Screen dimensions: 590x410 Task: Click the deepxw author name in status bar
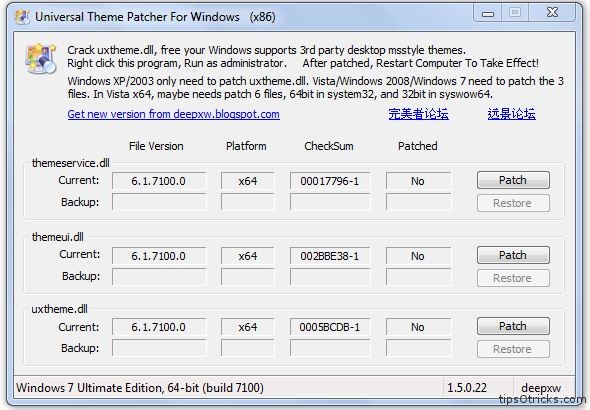coord(541,388)
